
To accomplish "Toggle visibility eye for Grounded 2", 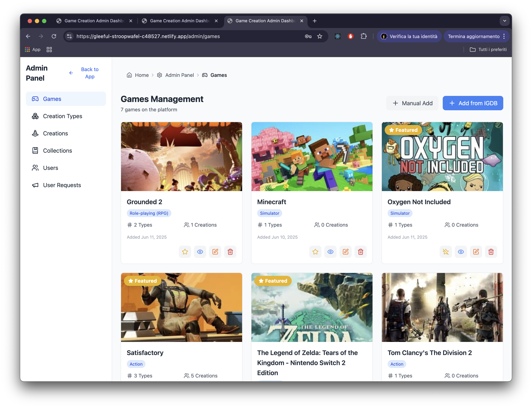I will click(200, 252).
